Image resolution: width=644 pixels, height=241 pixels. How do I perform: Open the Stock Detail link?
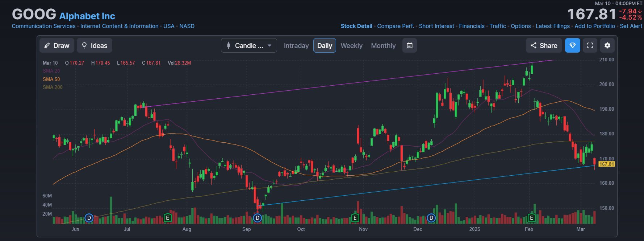[356, 26]
